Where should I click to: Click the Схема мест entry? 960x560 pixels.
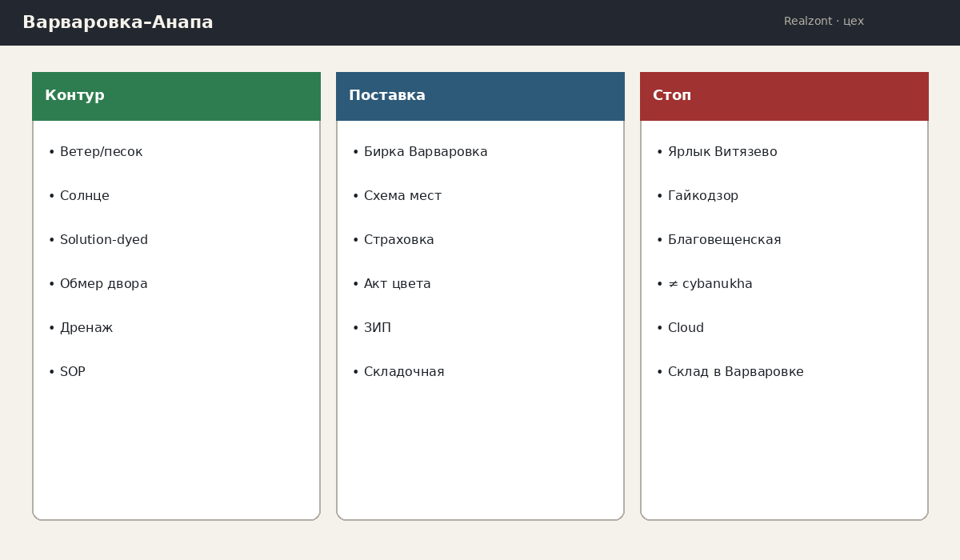397,196
